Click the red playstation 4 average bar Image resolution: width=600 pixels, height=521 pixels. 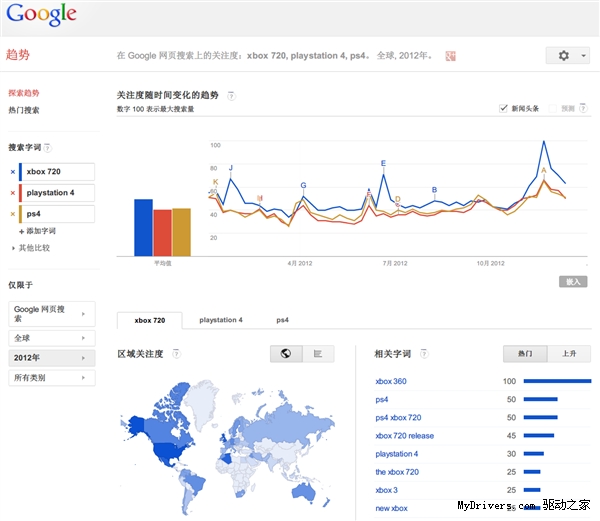[x=162, y=233]
